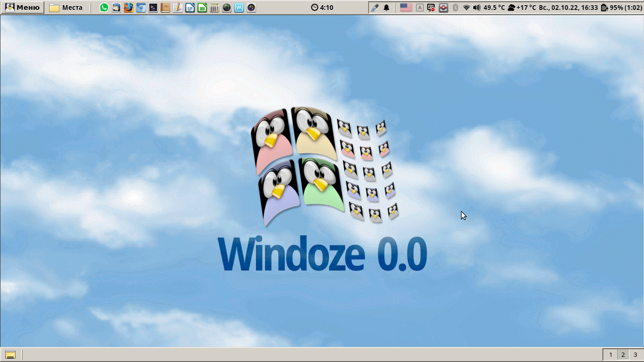
Task: Open the volume control speaker icon
Action: click(477, 8)
